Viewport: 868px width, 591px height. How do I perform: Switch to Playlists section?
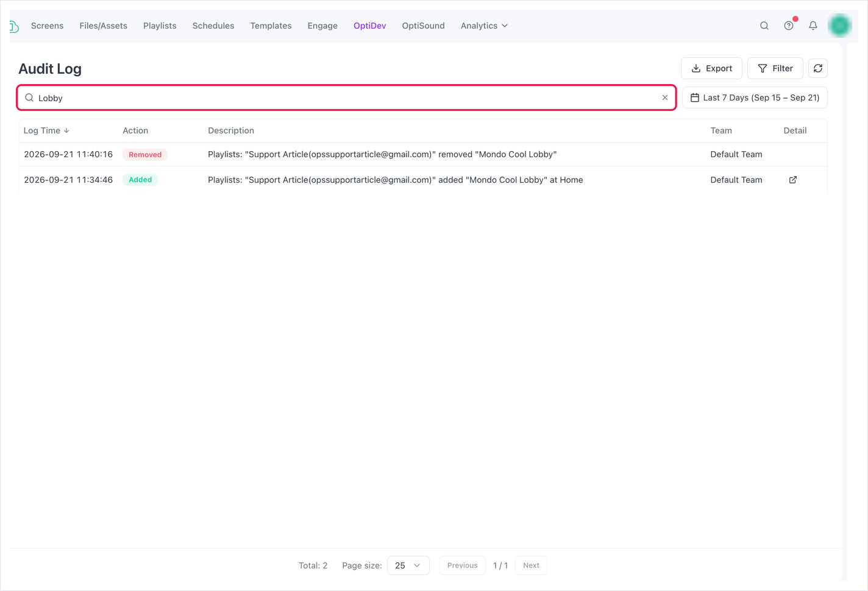pyautogui.click(x=160, y=26)
